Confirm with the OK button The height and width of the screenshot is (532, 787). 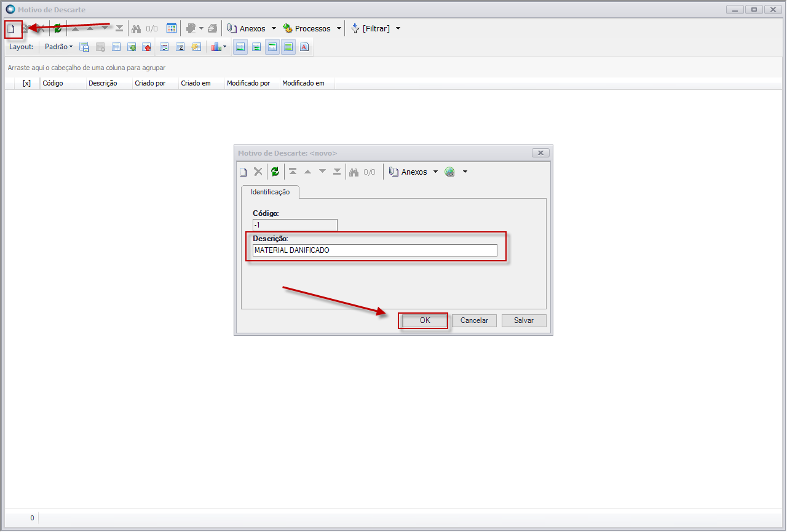[x=425, y=320]
